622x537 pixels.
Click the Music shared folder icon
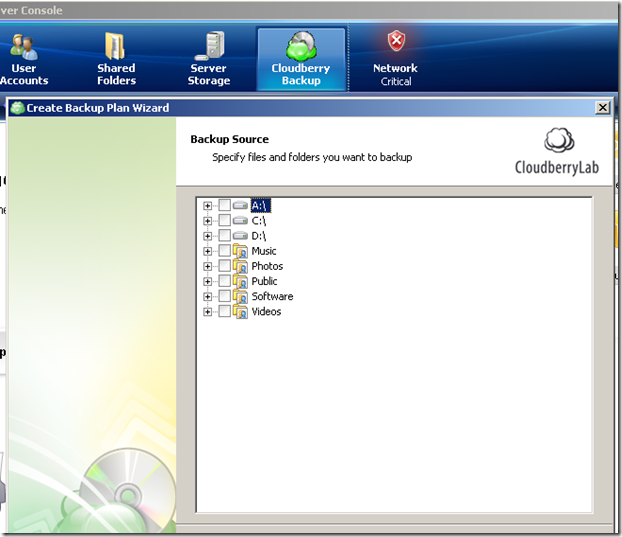click(240, 251)
